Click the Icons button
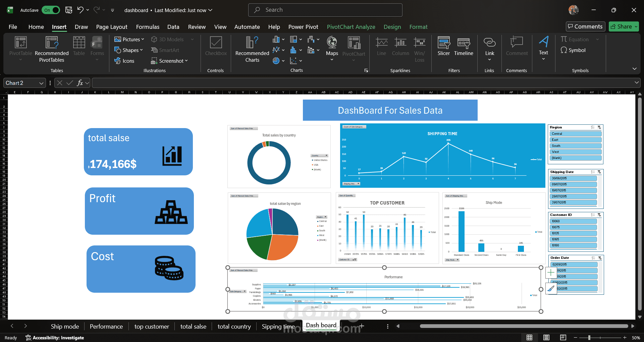Image resolution: width=644 pixels, height=342 pixels. coord(124,61)
